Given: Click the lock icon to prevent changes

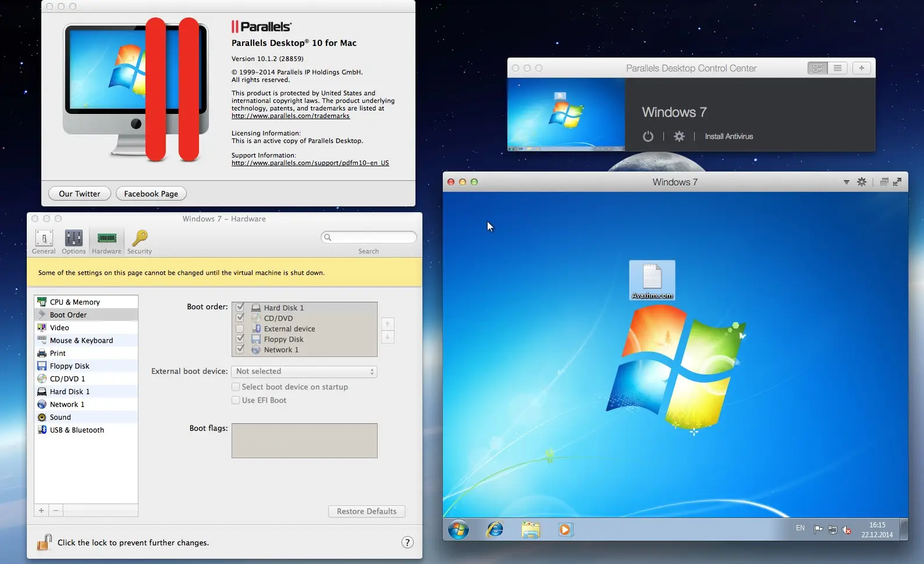Looking at the screenshot, I should 44,542.
